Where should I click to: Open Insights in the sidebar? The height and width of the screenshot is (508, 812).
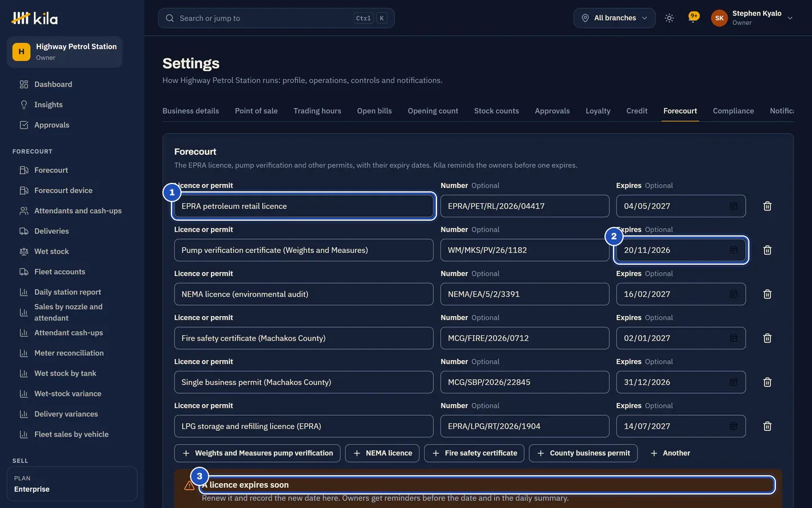[72, 104]
